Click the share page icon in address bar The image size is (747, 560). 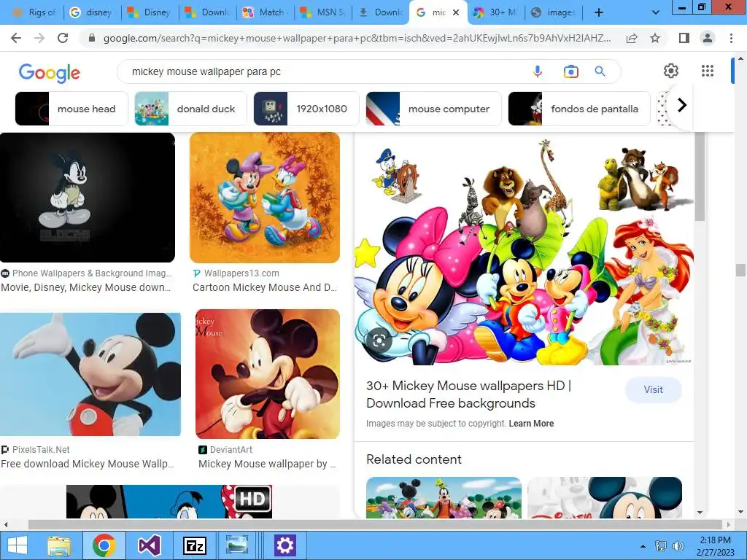tap(632, 38)
